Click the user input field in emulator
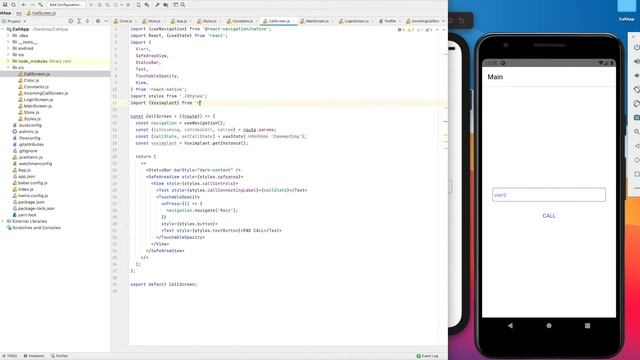This screenshot has width=640, height=360. point(549,195)
